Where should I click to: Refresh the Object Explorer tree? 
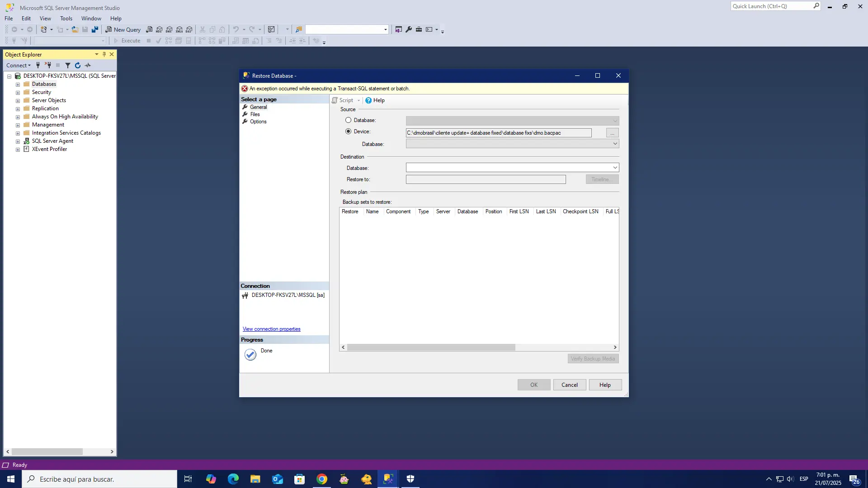click(78, 66)
